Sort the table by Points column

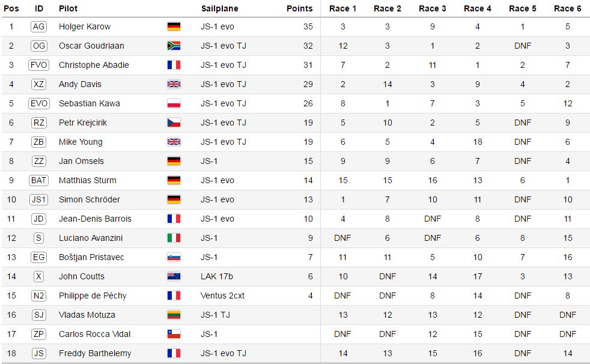pyautogui.click(x=299, y=8)
